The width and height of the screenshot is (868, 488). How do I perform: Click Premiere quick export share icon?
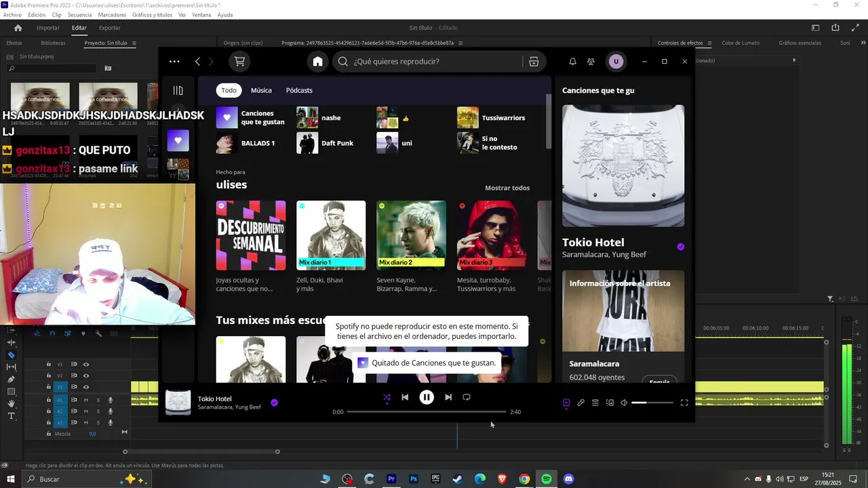pyautogui.click(x=835, y=28)
